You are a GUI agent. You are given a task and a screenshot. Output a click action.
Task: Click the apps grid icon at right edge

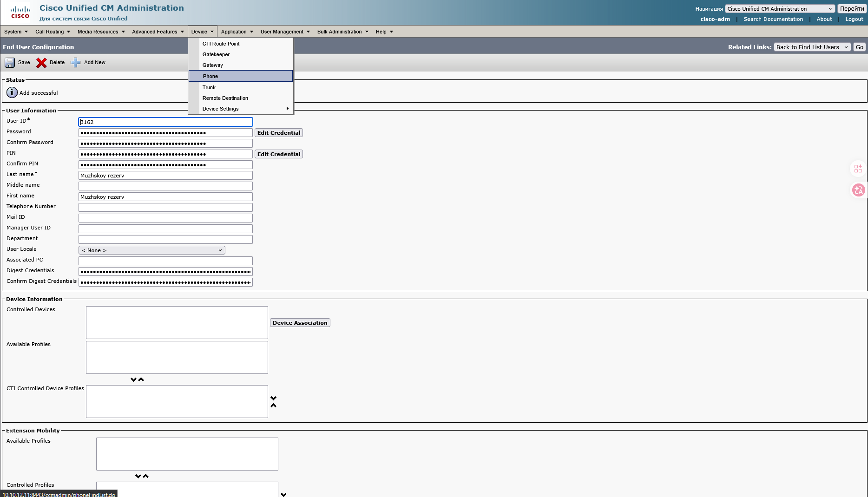click(858, 169)
